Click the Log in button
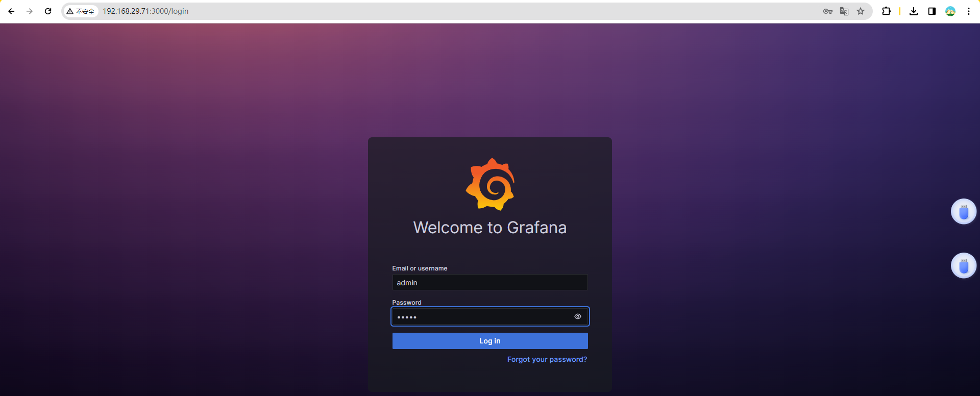 point(490,341)
